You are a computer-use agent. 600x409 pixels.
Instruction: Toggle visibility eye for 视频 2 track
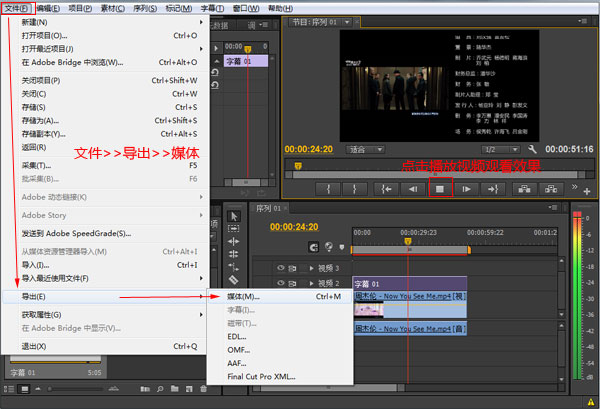coord(281,283)
